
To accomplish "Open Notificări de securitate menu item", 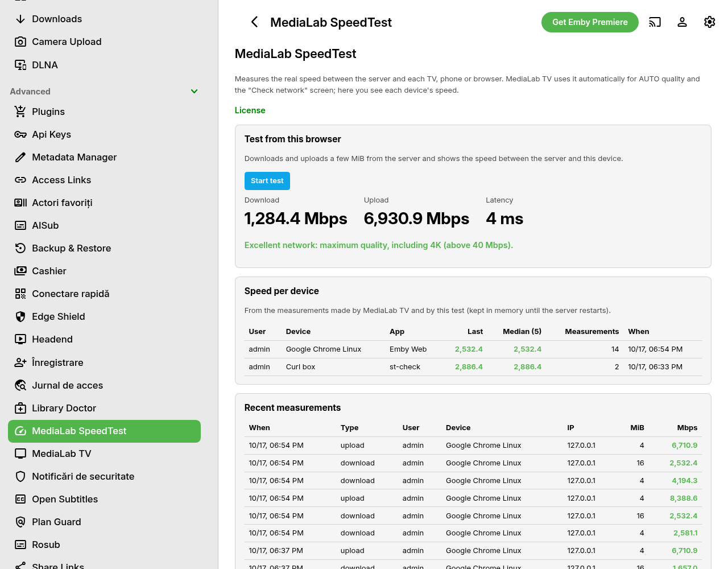I will 104,476.
